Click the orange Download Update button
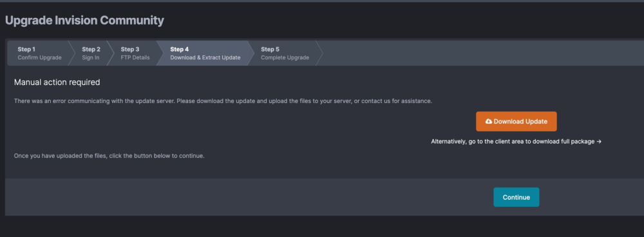Screen dimensions: 644x237 point(516,122)
